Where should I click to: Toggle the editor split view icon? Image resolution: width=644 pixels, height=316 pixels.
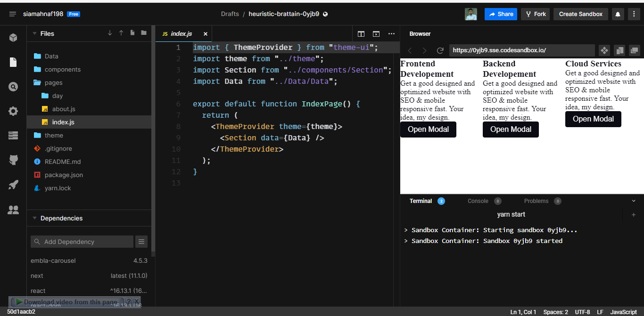click(361, 33)
